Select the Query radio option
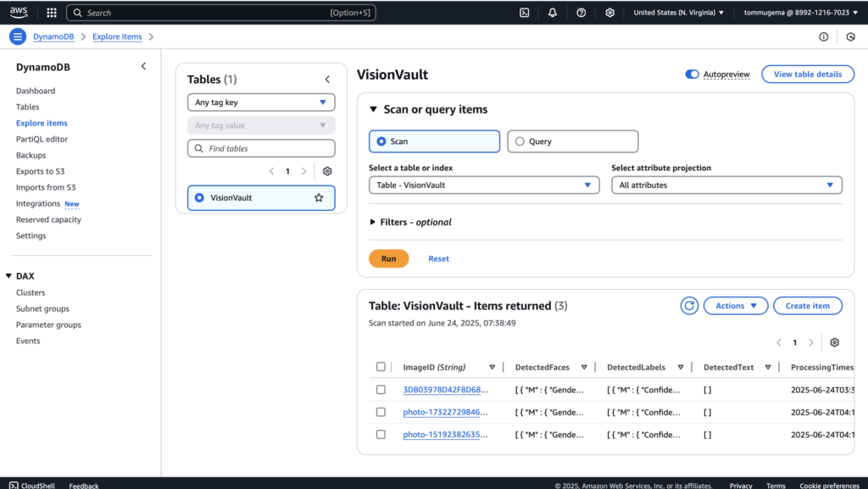Screen dimensions: 868x489 (x=520, y=142)
